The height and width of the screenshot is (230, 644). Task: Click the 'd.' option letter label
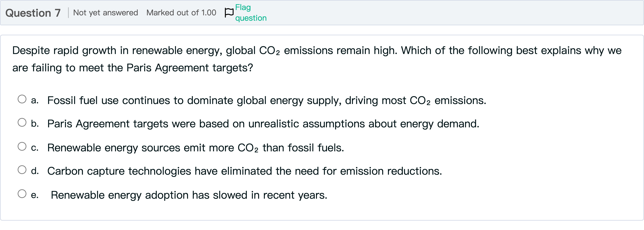(35, 171)
